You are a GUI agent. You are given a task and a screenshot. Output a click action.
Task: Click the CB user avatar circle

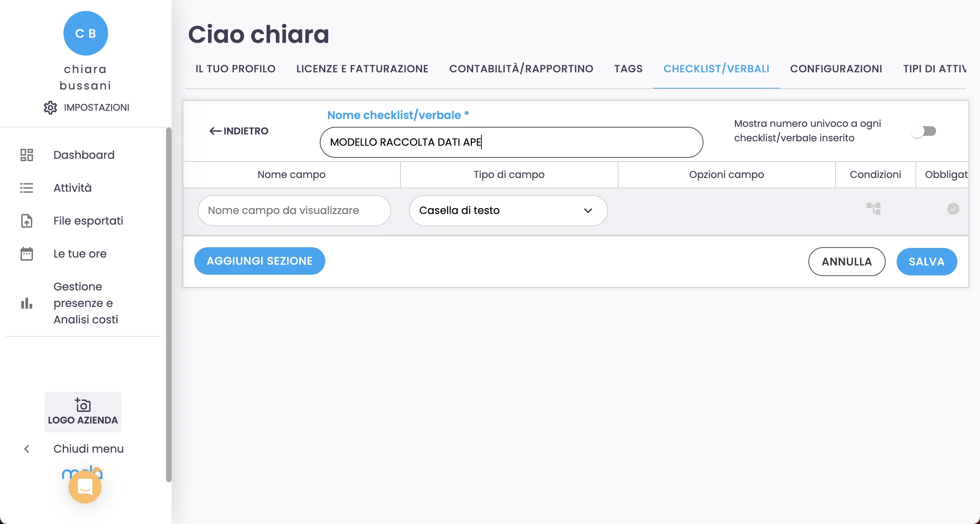tap(85, 34)
